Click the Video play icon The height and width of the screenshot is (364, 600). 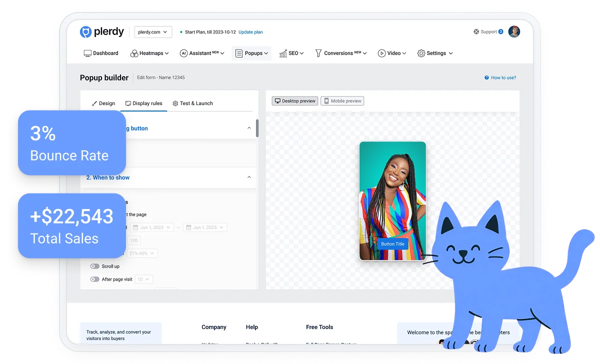pyautogui.click(x=381, y=53)
